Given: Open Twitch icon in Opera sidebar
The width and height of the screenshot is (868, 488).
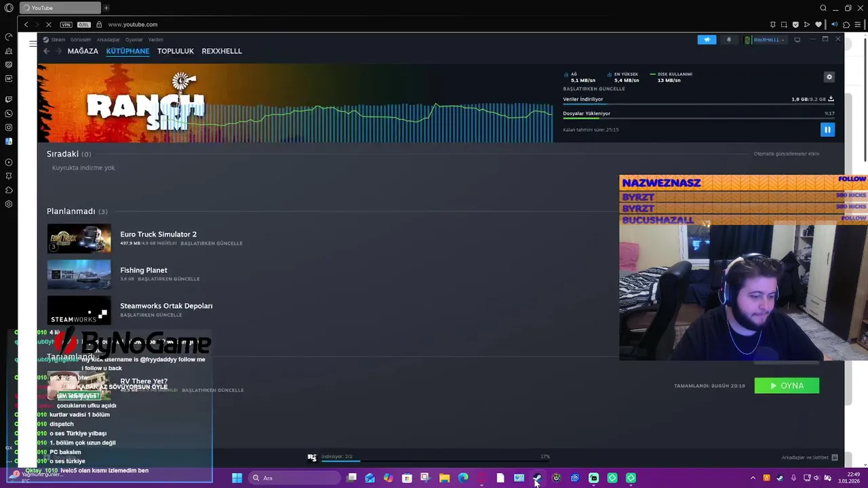Looking at the screenshot, I should pyautogui.click(x=9, y=99).
